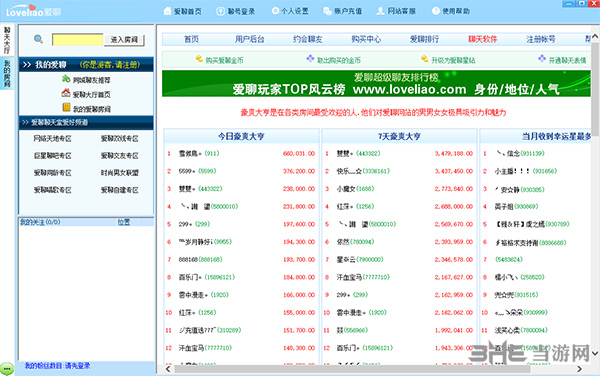Open the 爱聊交友专区 channel
The width and height of the screenshot is (600, 376).
pos(119,156)
